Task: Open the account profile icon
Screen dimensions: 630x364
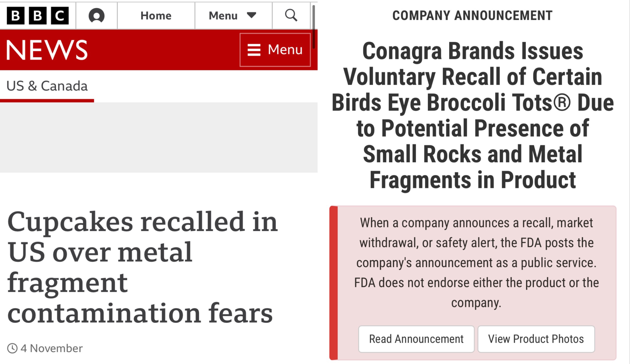Action: click(x=97, y=16)
